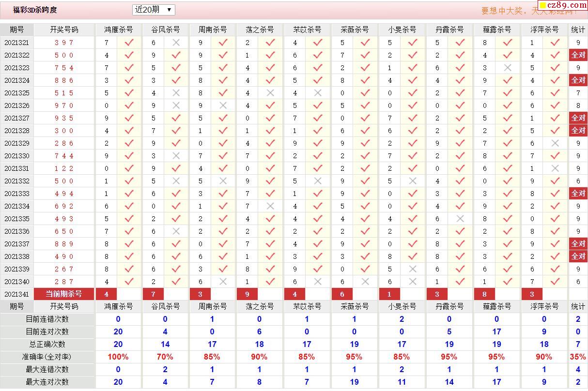Click the cross mark for 周南杀号 in period 2021326

[x=223, y=105]
